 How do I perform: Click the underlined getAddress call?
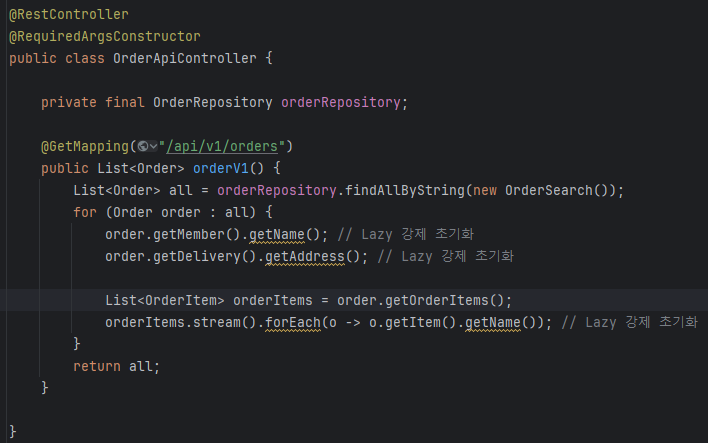point(305,256)
